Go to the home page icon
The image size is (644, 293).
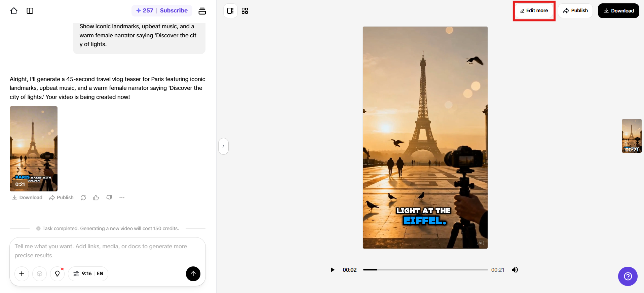click(x=14, y=11)
